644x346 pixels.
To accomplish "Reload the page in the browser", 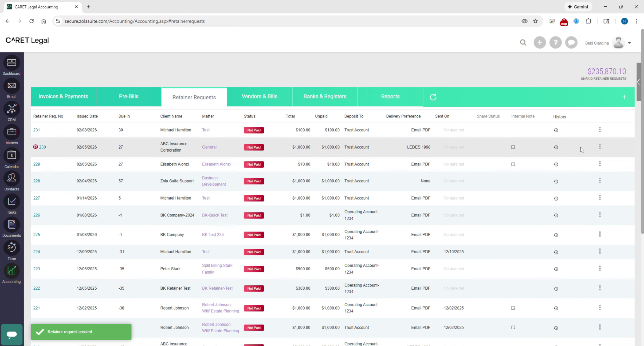I will [31, 21].
